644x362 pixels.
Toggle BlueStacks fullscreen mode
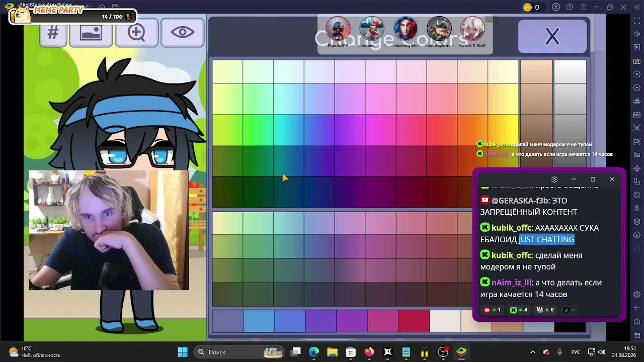(x=637, y=20)
